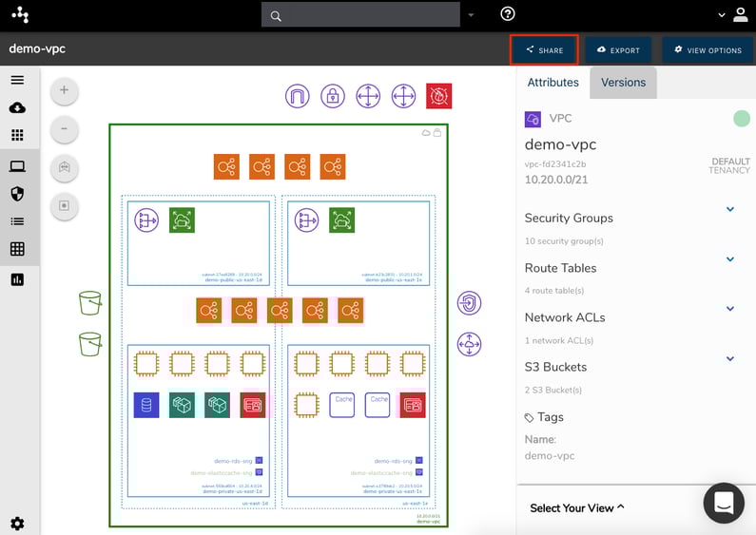This screenshot has height=535, width=756.
Task: Expand the Security Groups section
Action: click(x=730, y=209)
